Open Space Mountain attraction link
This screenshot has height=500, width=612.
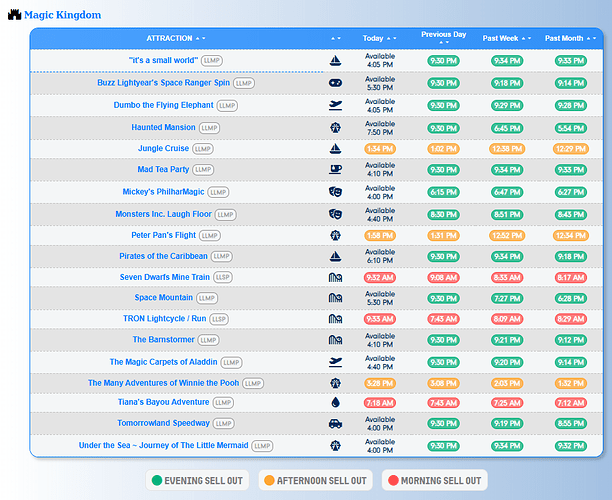[164, 297]
